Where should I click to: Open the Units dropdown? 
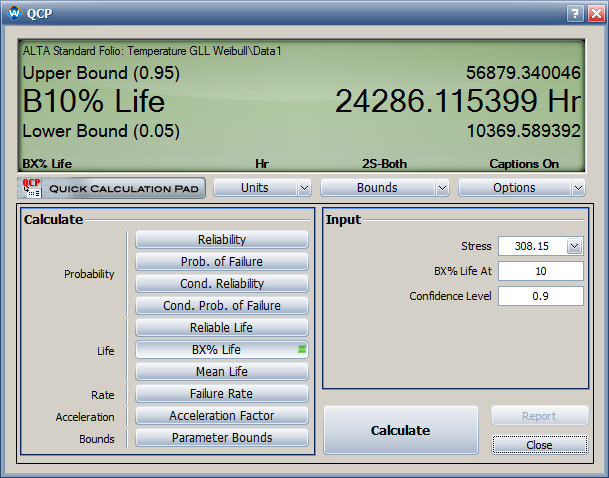[x=262, y=188]
